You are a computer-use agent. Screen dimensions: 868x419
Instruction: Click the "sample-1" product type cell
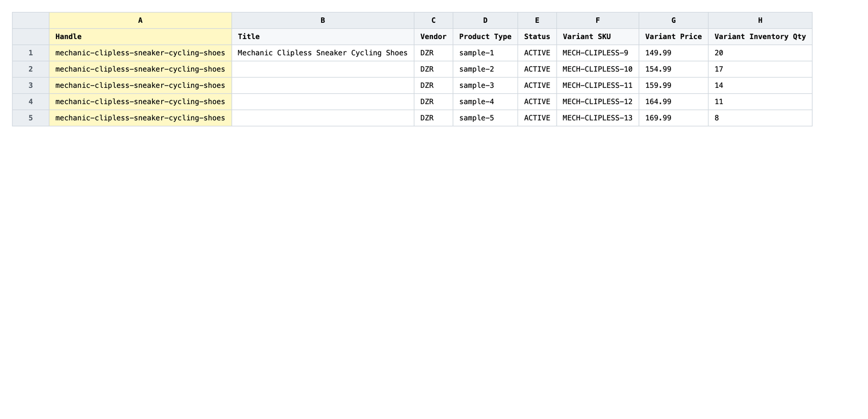point(485,53)
